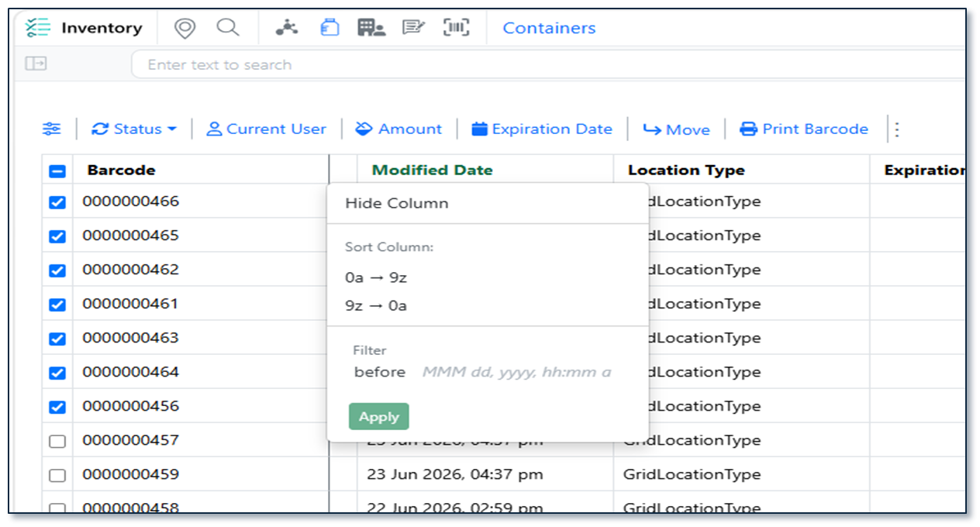Click the Enter text to search field
Viewport: 980px width, 527px height.
[x=549, y=64]
